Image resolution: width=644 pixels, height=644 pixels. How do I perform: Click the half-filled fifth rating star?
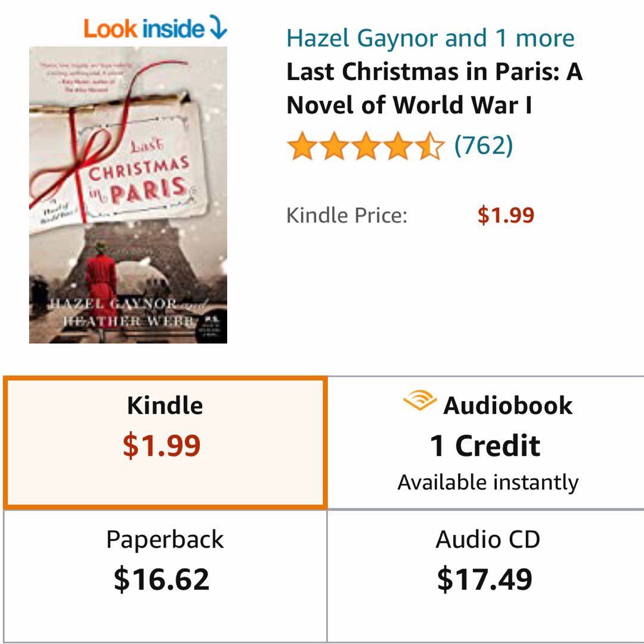[430, 146]
